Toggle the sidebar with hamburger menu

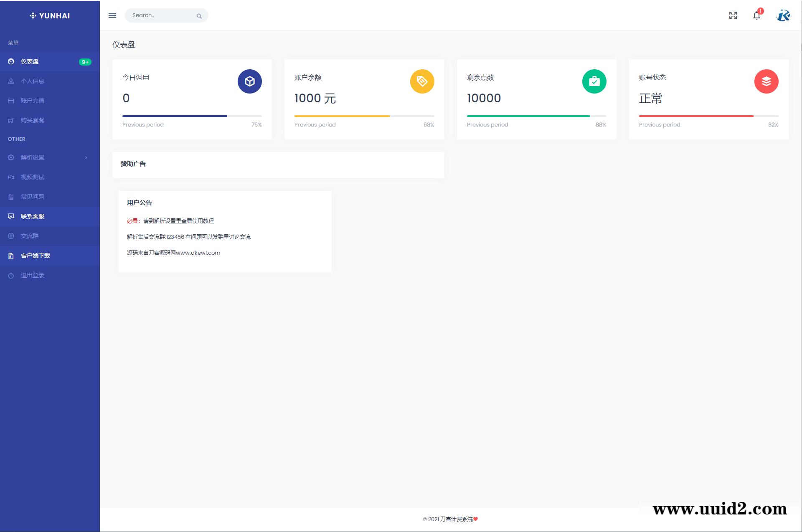click(112, 15)
